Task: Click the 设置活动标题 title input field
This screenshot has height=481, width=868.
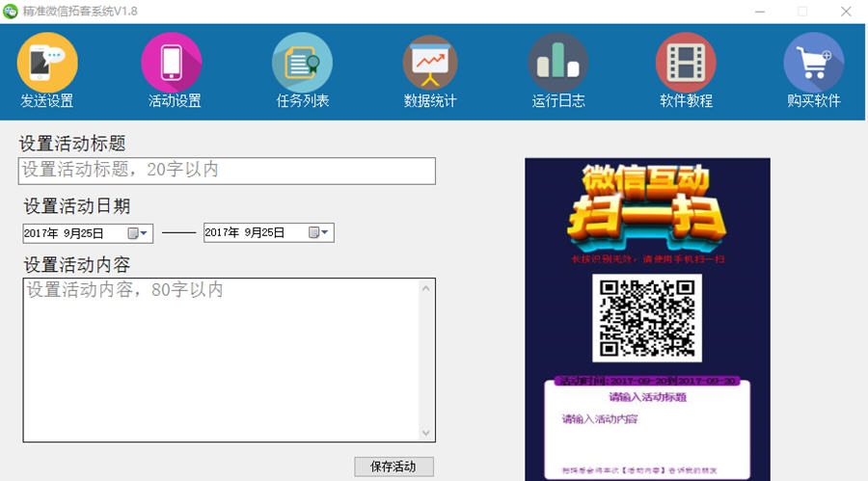Action: (x=227, y=171)
